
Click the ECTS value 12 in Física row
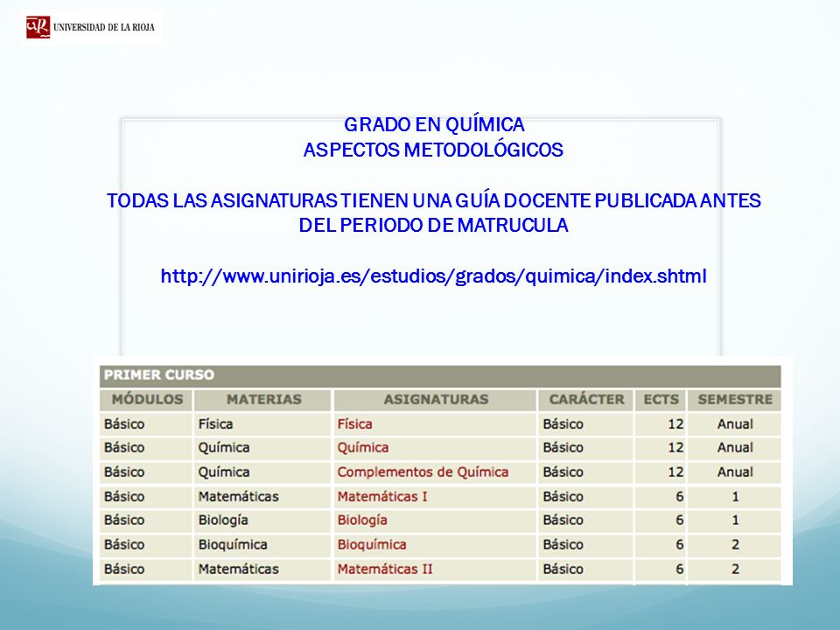[x=661, y=423]
